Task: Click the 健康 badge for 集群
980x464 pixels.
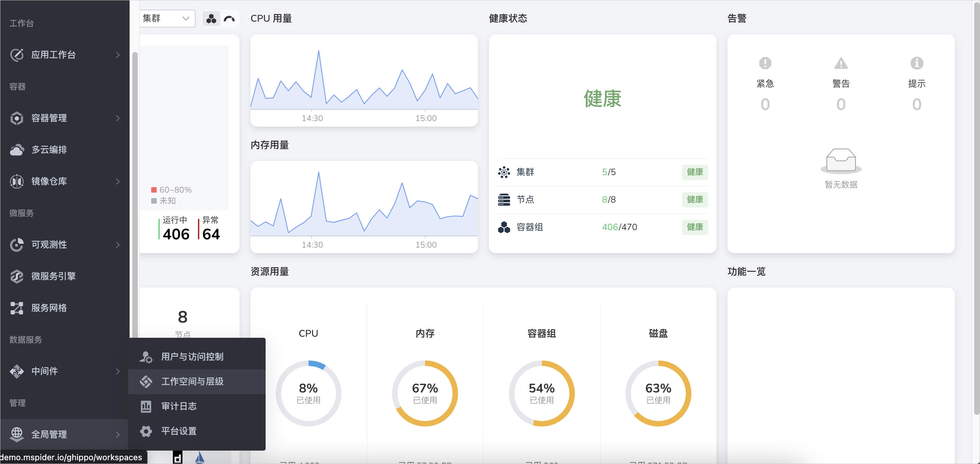Action: click(x=695, y=172)
